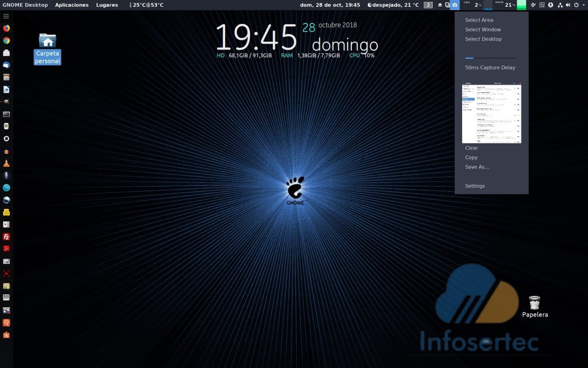Open the Lugares menu
The width and height of the screenshot is (588, 368).
[107, 5]
